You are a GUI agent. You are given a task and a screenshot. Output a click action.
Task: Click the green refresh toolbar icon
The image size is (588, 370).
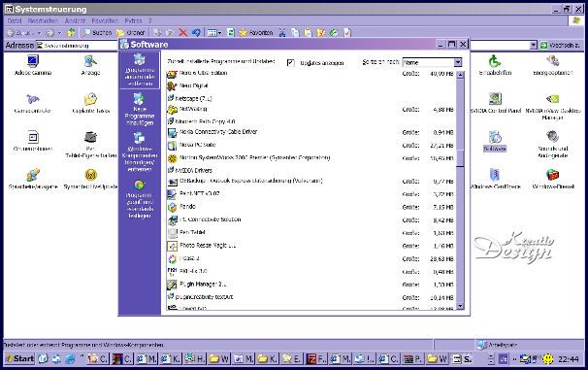point(231,33)
